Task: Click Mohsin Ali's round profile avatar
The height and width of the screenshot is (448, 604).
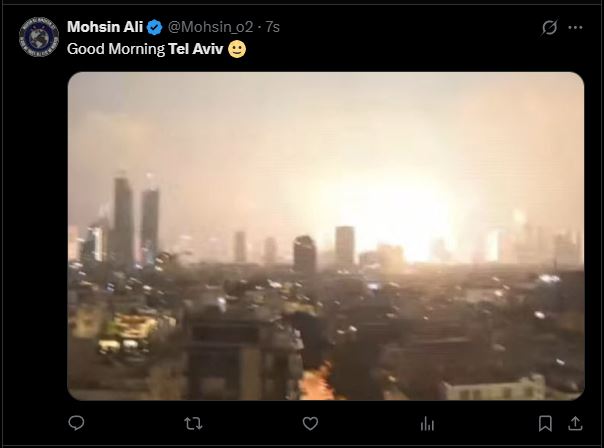Action: click(x=39, y=37)
